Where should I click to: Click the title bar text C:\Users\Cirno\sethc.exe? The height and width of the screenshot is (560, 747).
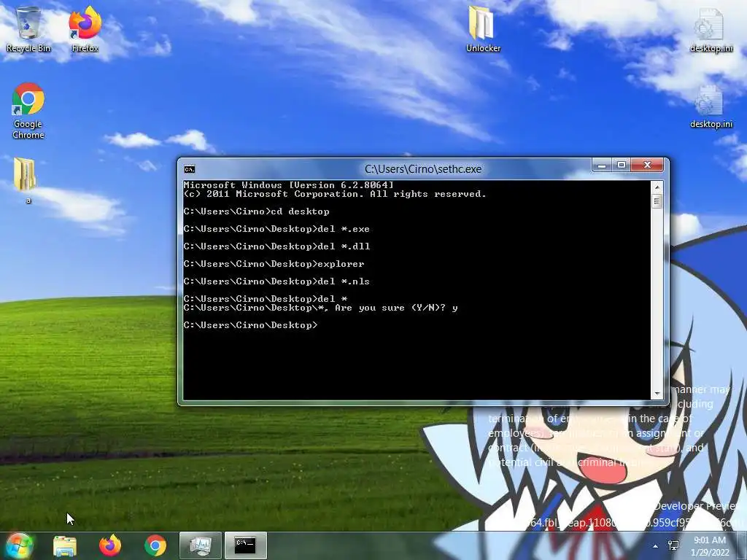422,169
